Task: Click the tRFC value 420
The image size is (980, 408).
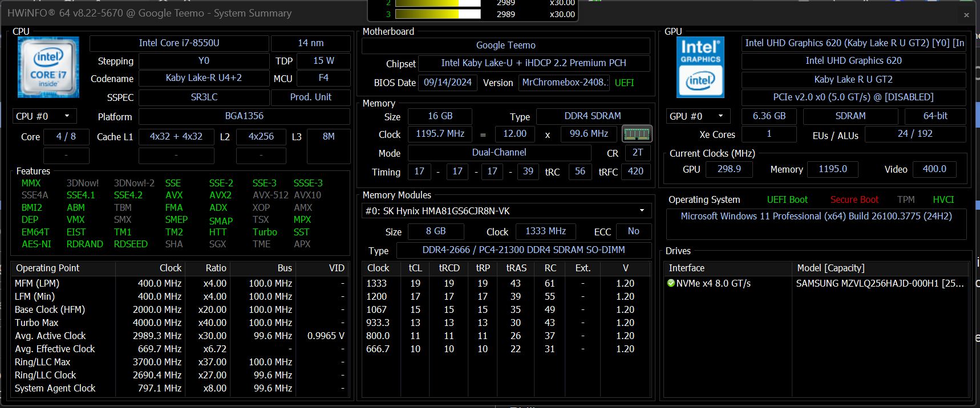Action: pos(635,172)
